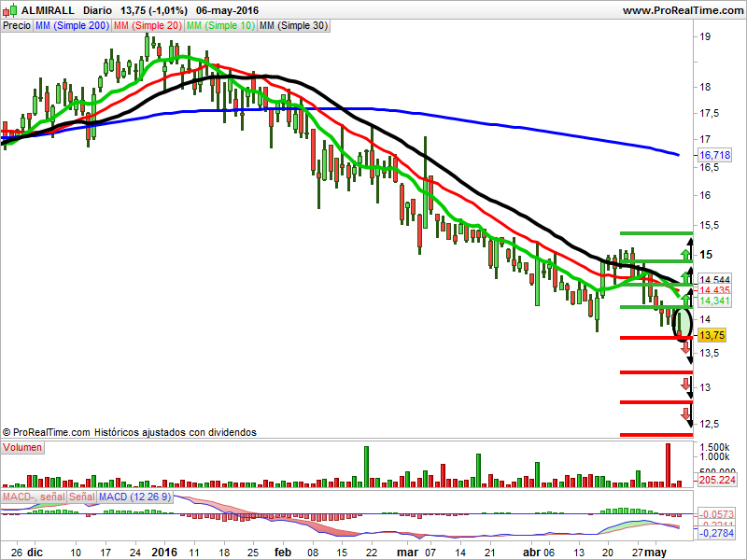This screenshot has height=560, width=747.
Task: Click the blue 16,718 moving average value
Action: [x=714, y=155]
